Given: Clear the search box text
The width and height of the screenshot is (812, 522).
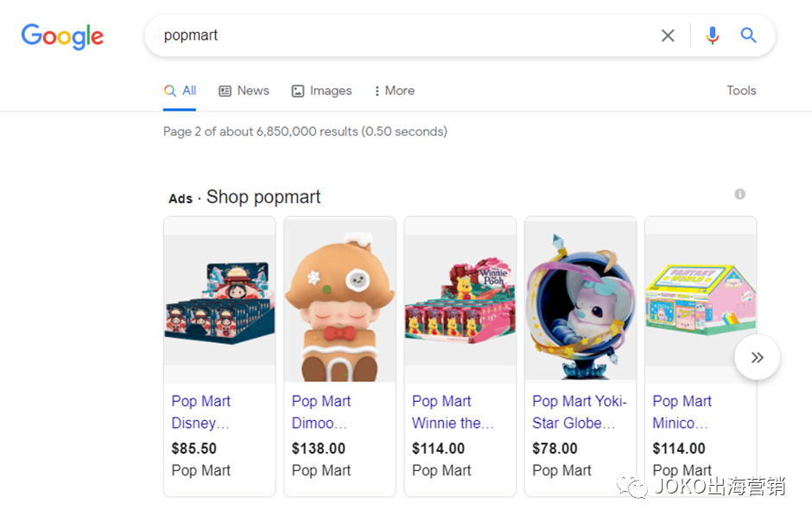Looking at the screenshot, I should click(668, 35).
